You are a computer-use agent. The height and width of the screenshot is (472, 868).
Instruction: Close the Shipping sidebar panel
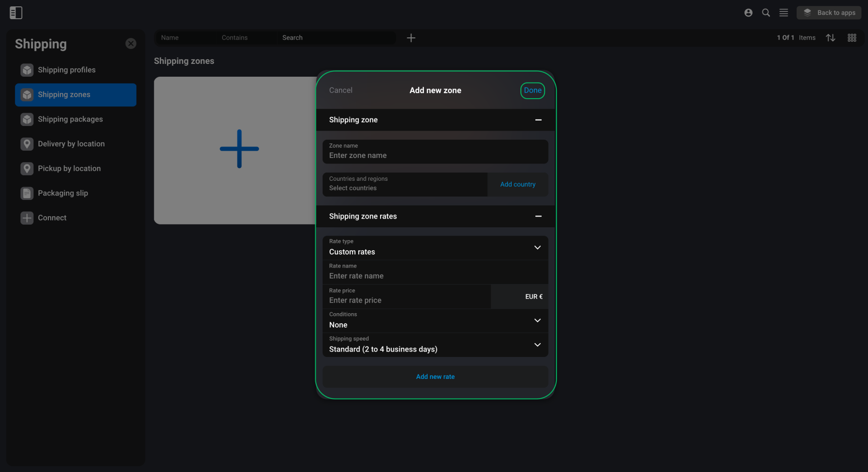[131, 43]
